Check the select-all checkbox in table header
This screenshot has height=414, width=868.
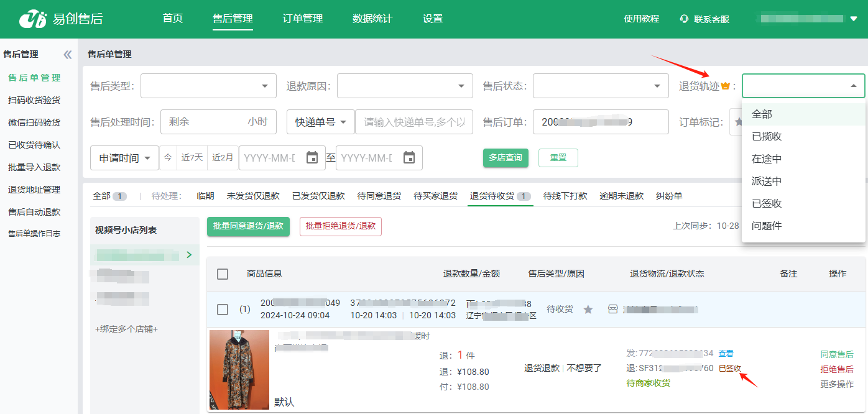pos(223,274)
